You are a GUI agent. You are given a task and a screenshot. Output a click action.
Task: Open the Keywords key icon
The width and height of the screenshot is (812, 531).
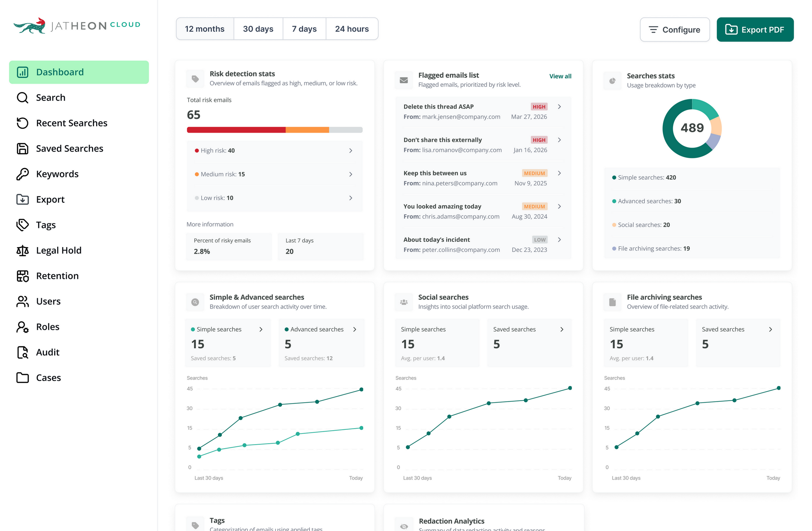point(22,174)
